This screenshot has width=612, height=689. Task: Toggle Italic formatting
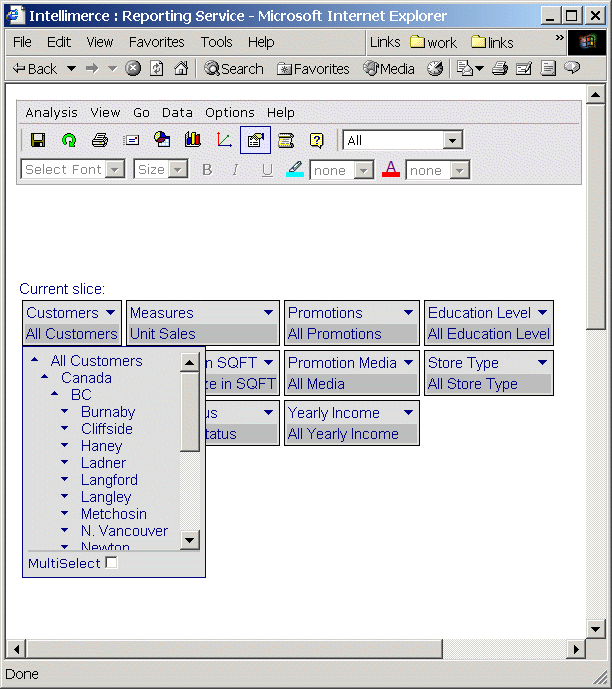pos(235,170)
